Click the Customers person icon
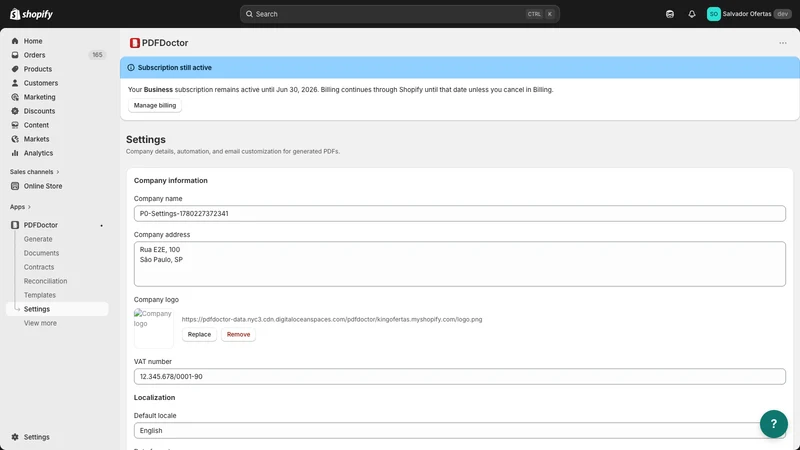This screenshot has height=450, width=800. (15, 83)
